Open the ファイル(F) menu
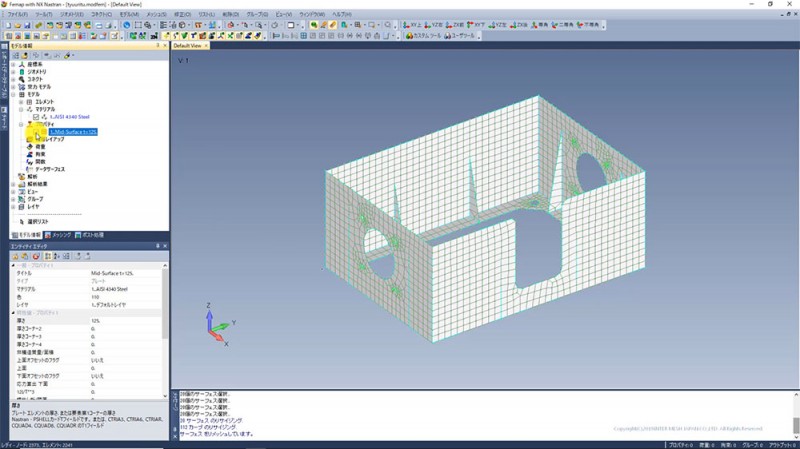The image size is (800, 449). click(x=18, y=14)
